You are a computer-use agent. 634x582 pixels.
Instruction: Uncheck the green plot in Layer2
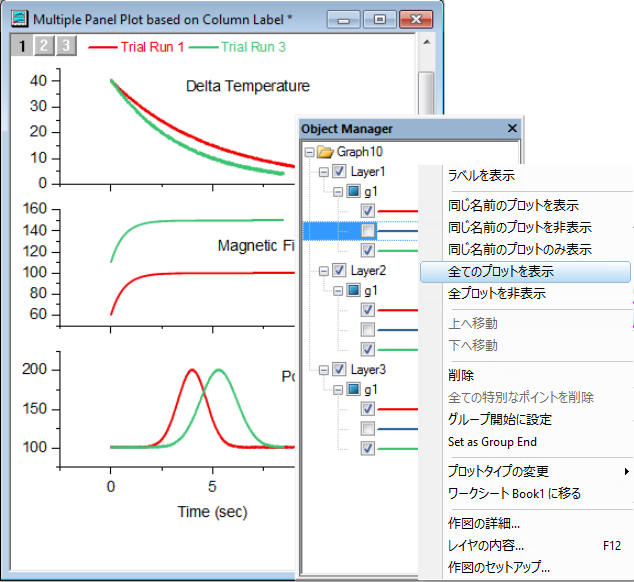tap(368, 349)
